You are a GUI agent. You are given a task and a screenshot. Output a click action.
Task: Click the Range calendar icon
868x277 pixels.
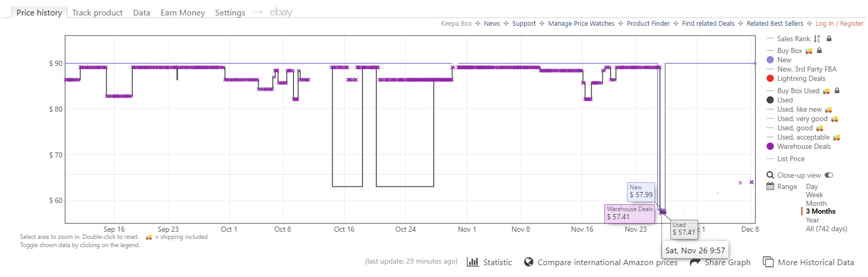(770, 186)
